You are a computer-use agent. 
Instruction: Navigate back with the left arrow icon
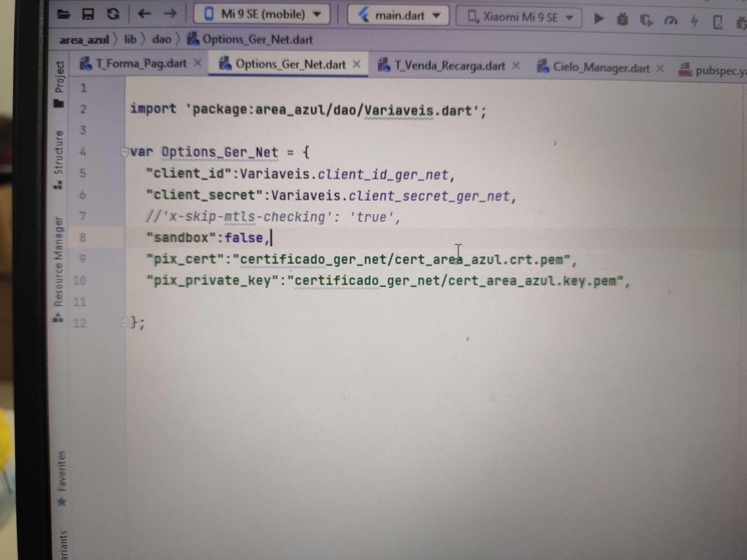point(145,14)
